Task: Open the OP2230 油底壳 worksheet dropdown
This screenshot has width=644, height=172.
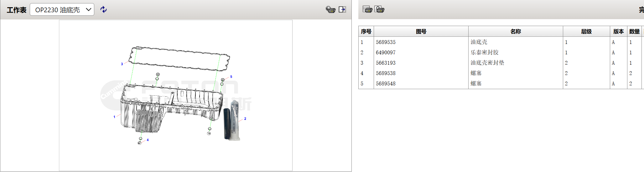Action: 62,10
